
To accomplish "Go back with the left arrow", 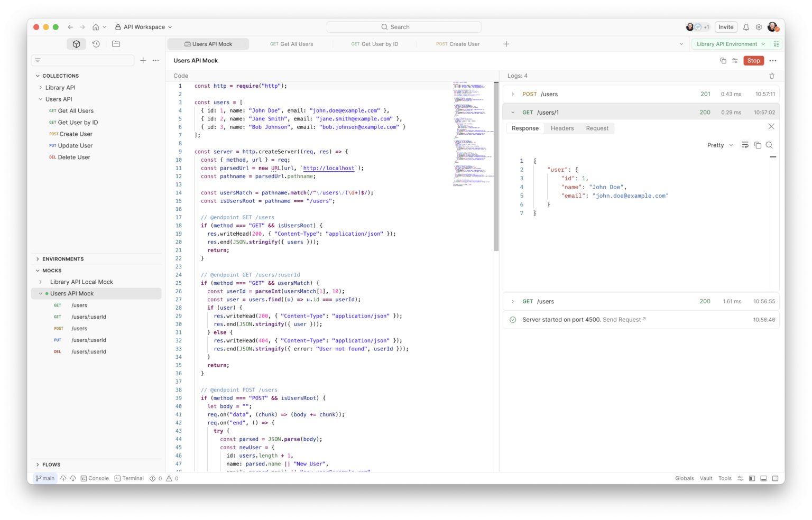I will [x=70, y=27].
